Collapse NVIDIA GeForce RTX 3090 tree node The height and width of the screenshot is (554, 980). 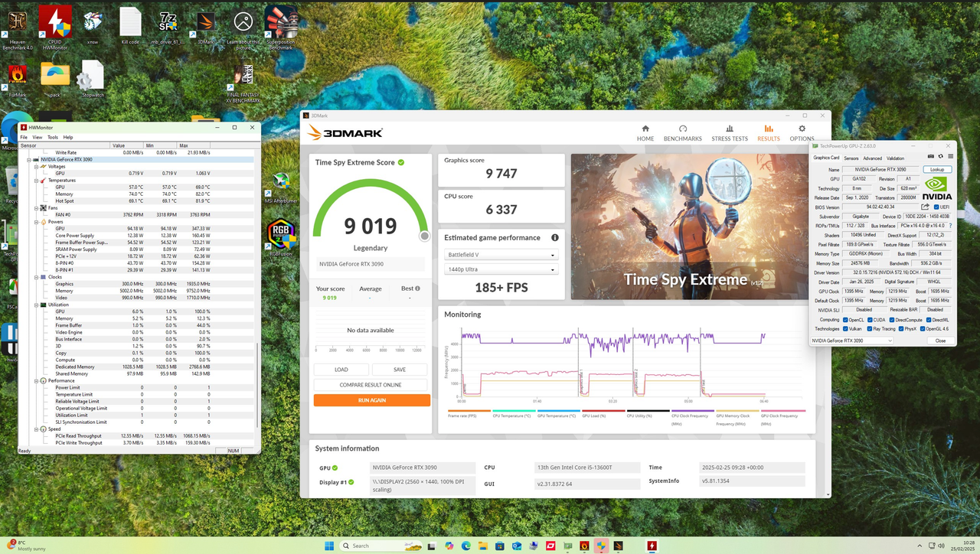(x=29, y=159)
